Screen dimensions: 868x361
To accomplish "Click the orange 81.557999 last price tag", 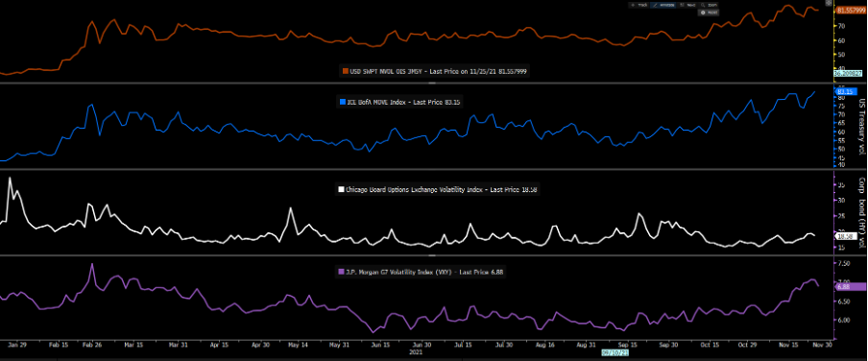I will tap(851, 10).
